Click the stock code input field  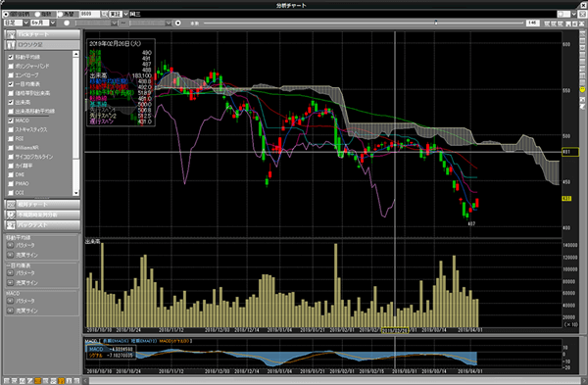90,14
